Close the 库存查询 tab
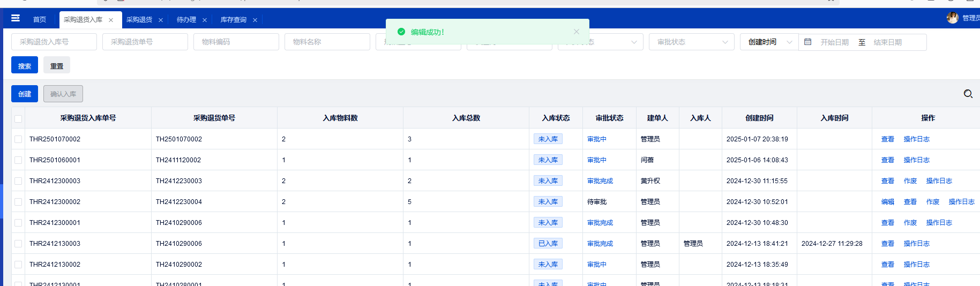 (x=255, y=20)
